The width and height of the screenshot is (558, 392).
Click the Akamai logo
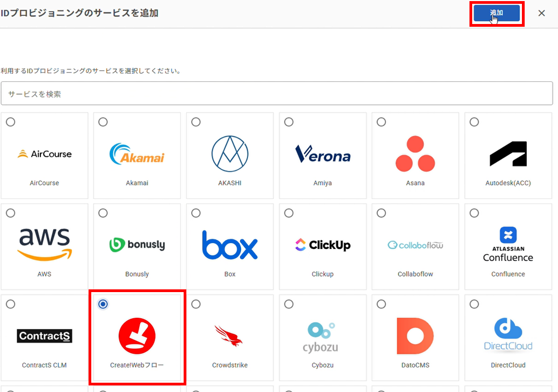click(x=137, y=154)
